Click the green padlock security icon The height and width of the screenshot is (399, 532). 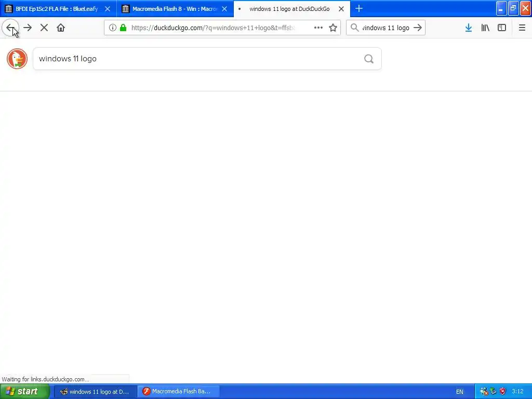[123, 28]
